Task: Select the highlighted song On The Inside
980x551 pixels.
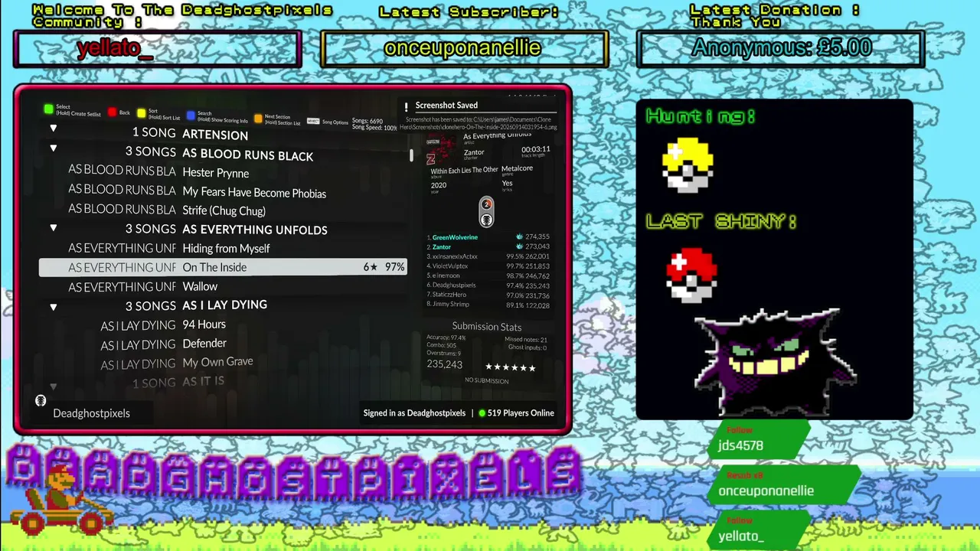Action: pos(222,267)
